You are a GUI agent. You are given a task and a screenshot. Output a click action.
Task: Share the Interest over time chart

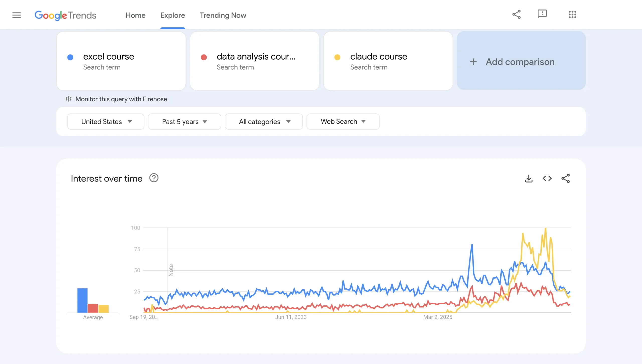(566, 179)
